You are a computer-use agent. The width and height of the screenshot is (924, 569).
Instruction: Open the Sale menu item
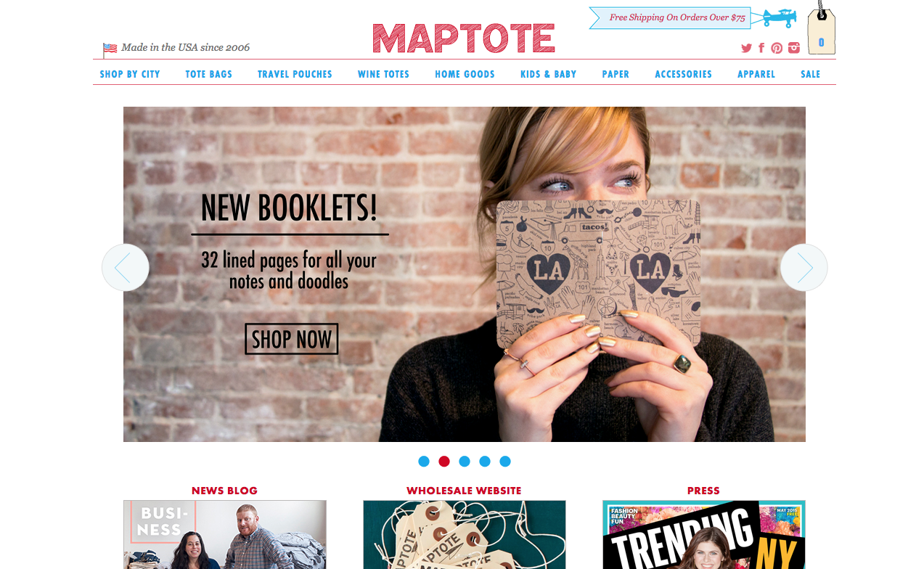(811, 74)
